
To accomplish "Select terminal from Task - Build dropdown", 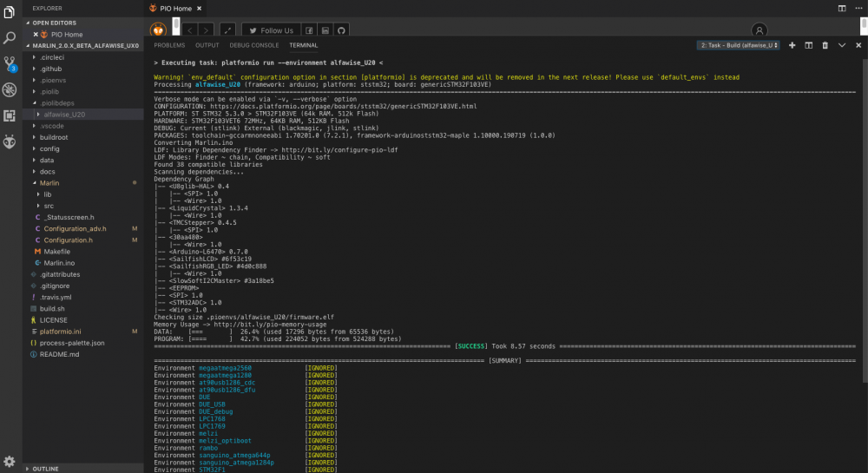I will tap(739, 45).
